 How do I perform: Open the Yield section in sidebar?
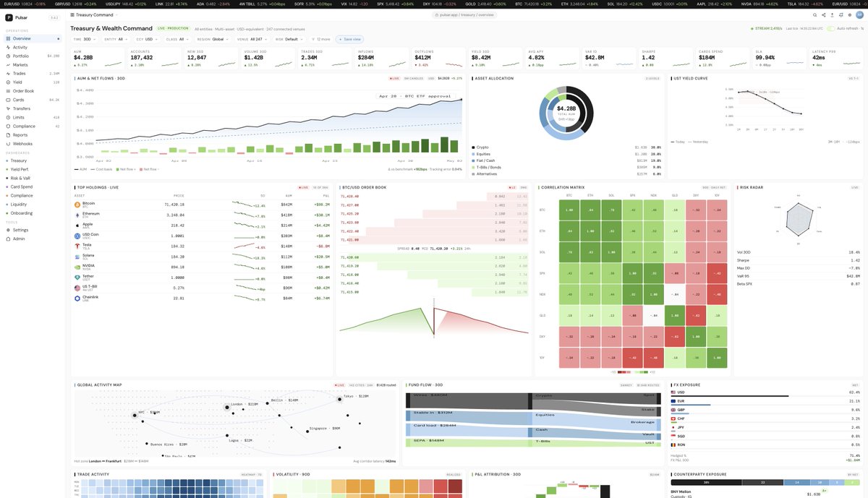coord(33,82)
